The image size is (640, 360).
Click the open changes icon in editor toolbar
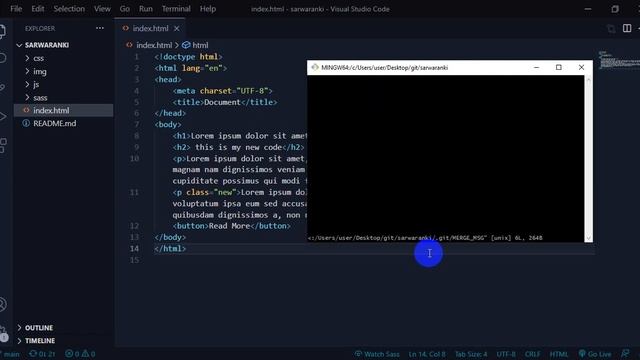(611, 29)
